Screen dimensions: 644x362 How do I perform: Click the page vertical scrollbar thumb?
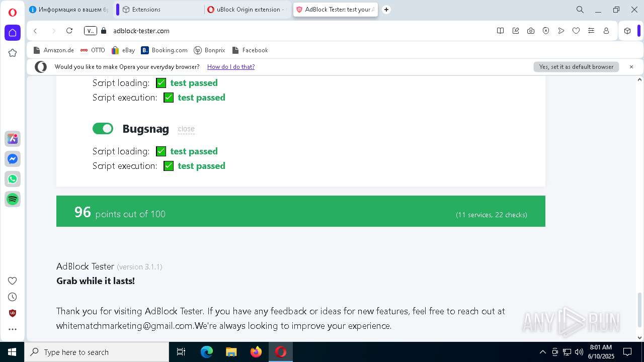tap(640, 309)
